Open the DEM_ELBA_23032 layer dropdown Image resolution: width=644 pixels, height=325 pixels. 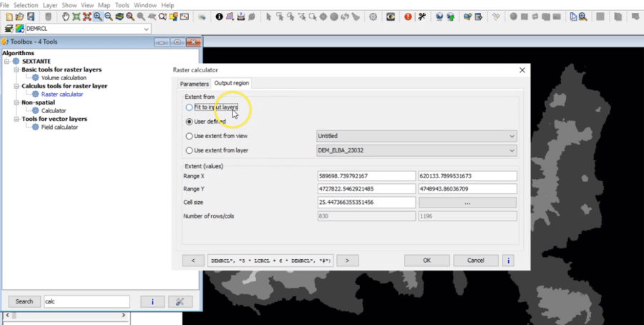click(x=416, y=150)
